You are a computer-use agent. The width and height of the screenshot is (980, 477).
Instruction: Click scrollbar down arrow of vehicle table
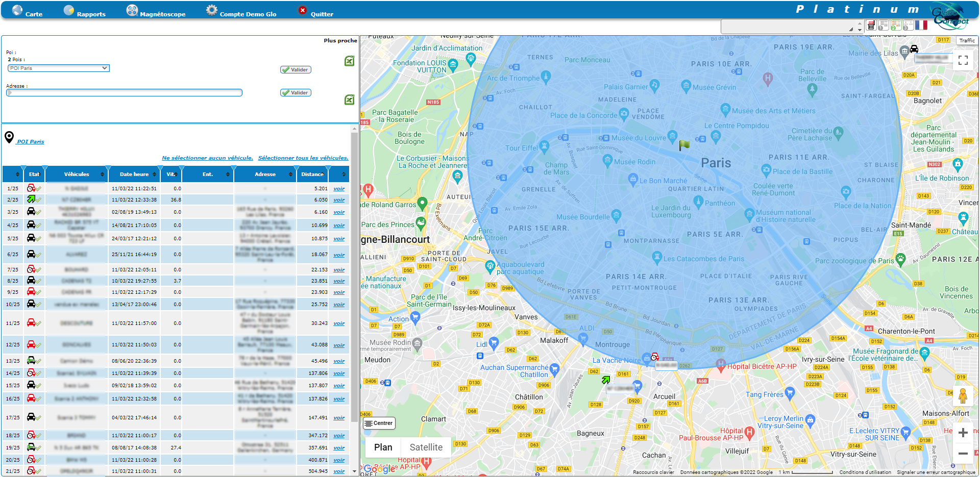[355, 471]
